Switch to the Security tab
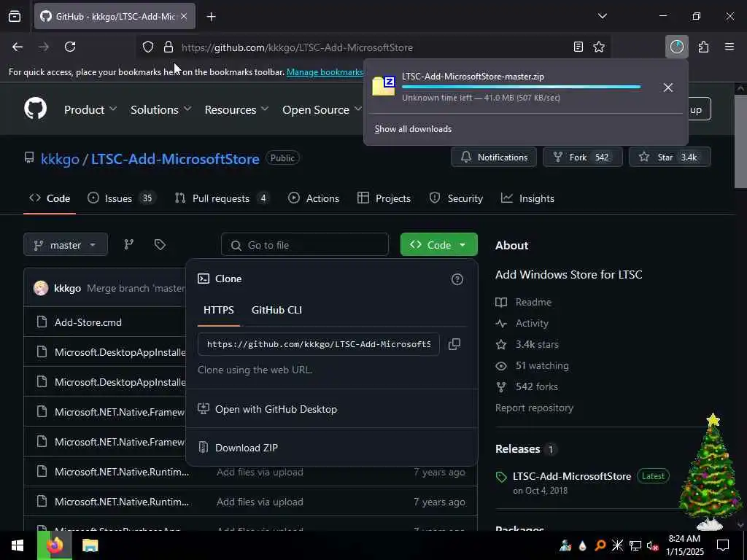This screenshot has width=747, height=560. coord(456,198)
